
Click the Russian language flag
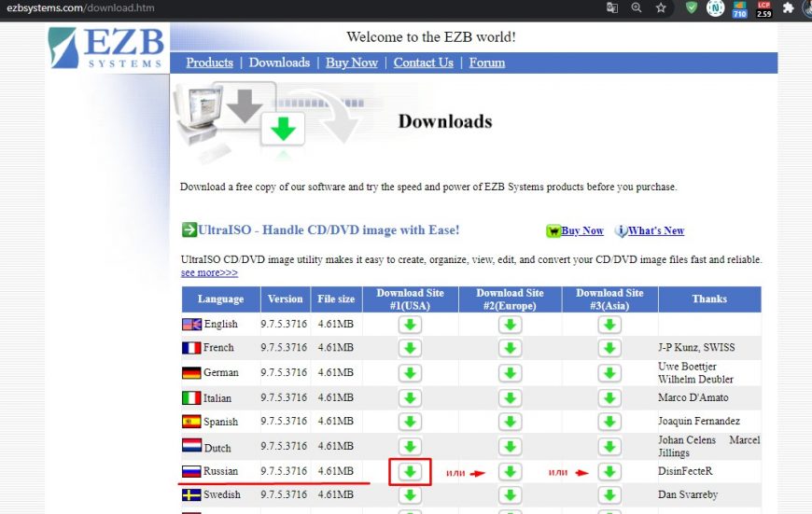[x=191, y=471]
